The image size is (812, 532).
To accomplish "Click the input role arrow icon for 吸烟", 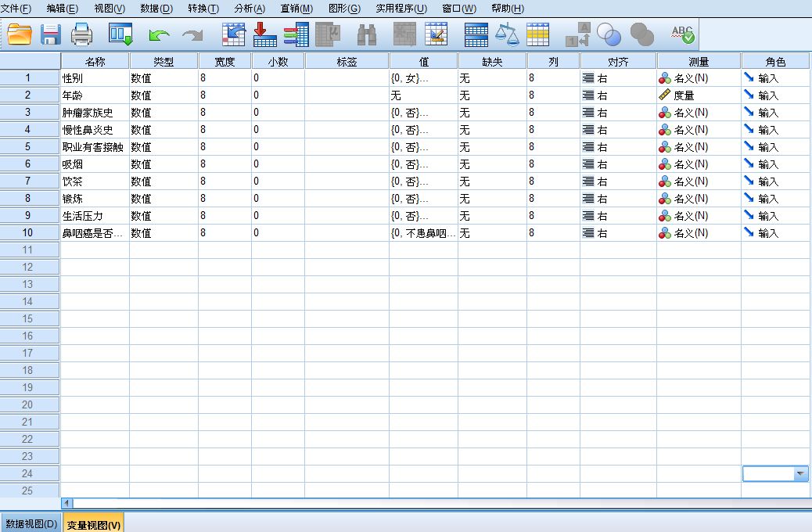I will (749, 164).
